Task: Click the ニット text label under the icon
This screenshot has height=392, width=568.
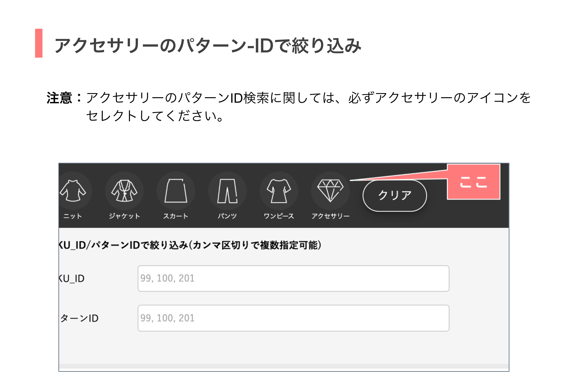Action: coord(73,216)
